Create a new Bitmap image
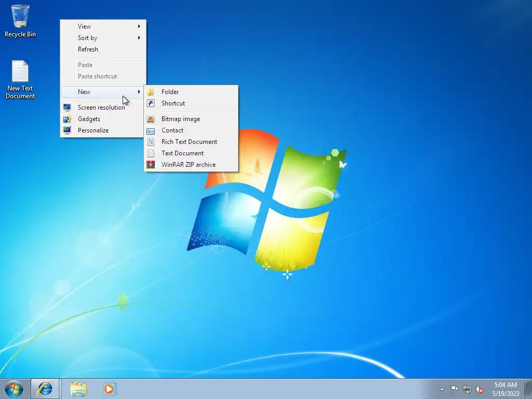 pos(191,119)
